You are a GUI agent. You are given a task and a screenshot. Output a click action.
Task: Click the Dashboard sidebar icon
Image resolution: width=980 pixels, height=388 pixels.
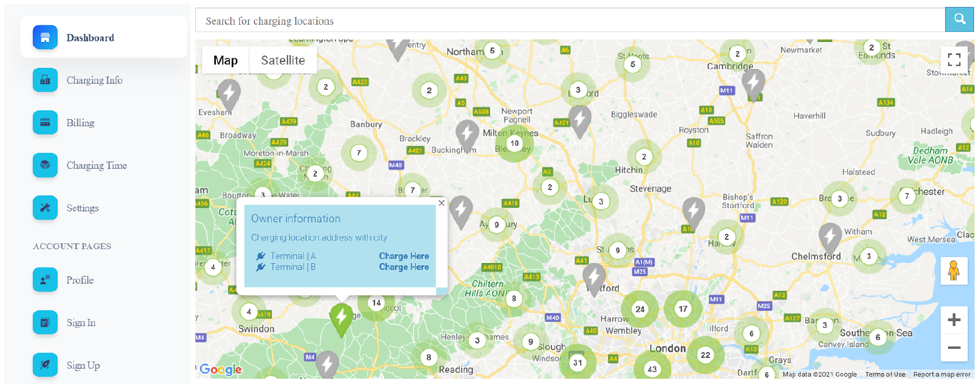(x=45, y=37)
